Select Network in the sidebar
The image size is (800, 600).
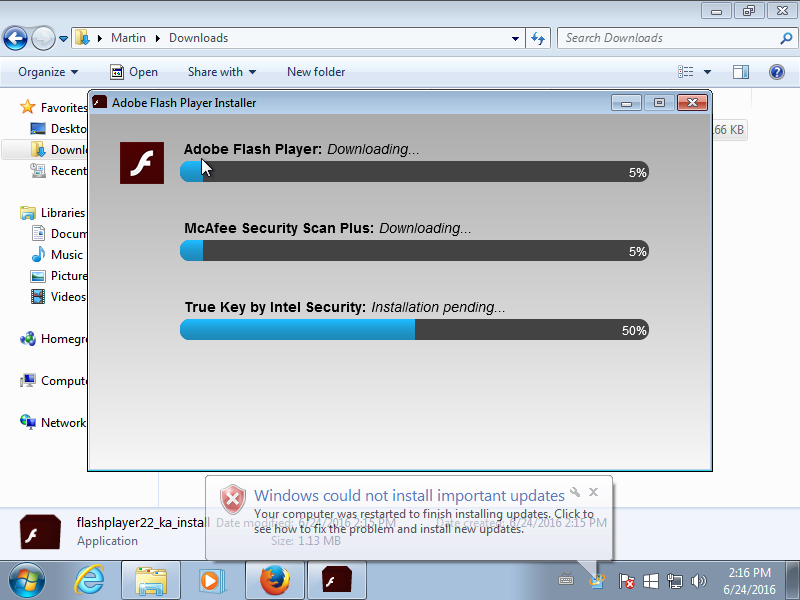coord(53,422)
